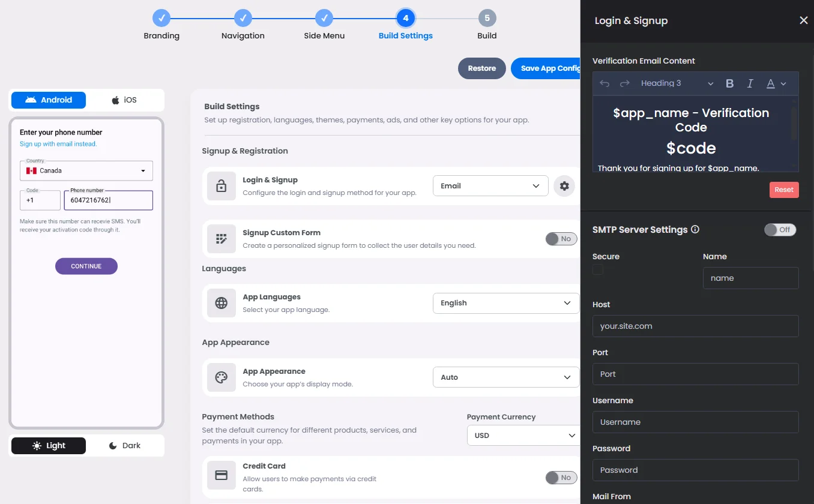Click the undo arrow in email editor

[604, 84]
